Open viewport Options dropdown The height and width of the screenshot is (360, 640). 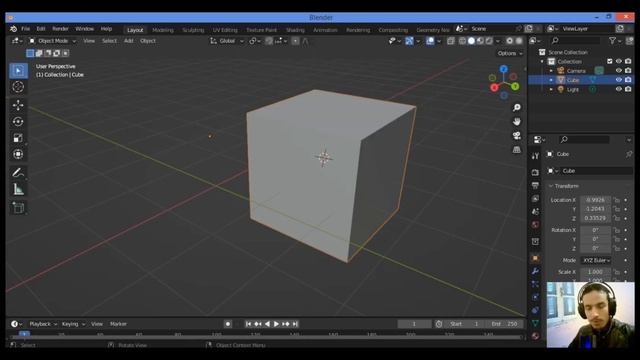510,53
